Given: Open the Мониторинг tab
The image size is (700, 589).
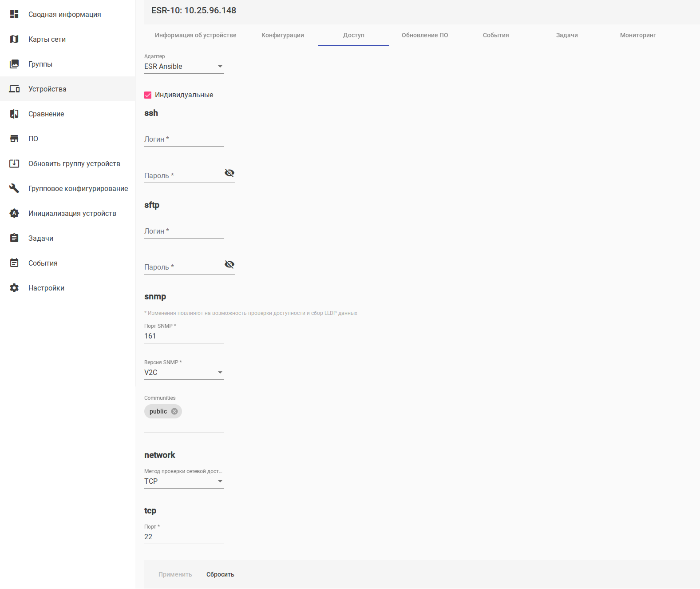Looking at the screenshot, I should 638,35.
